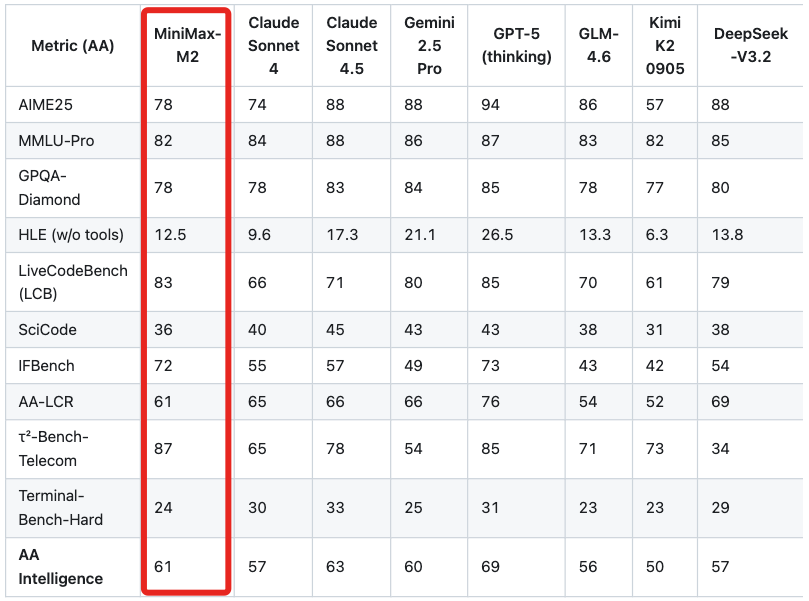Click the Gemini 2.5 Pro header cell
809x601 pixels.
pyautogui.click(x=430, y=46)
